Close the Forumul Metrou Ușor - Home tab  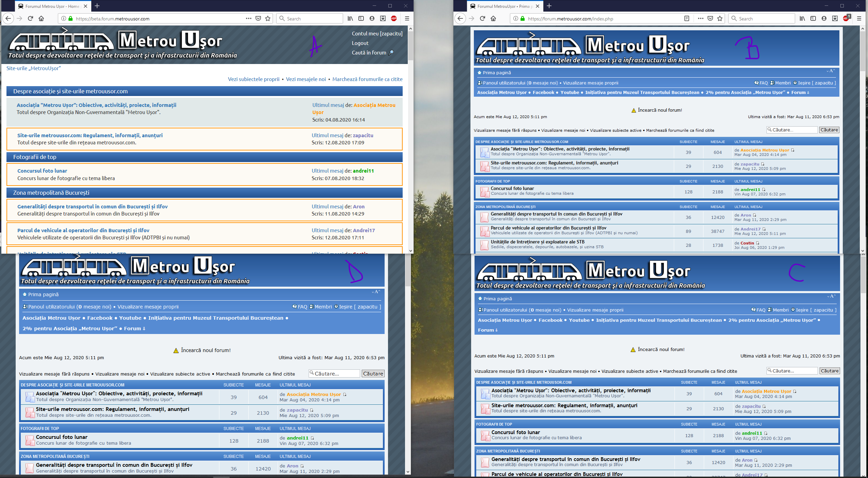tap(86, 6)
